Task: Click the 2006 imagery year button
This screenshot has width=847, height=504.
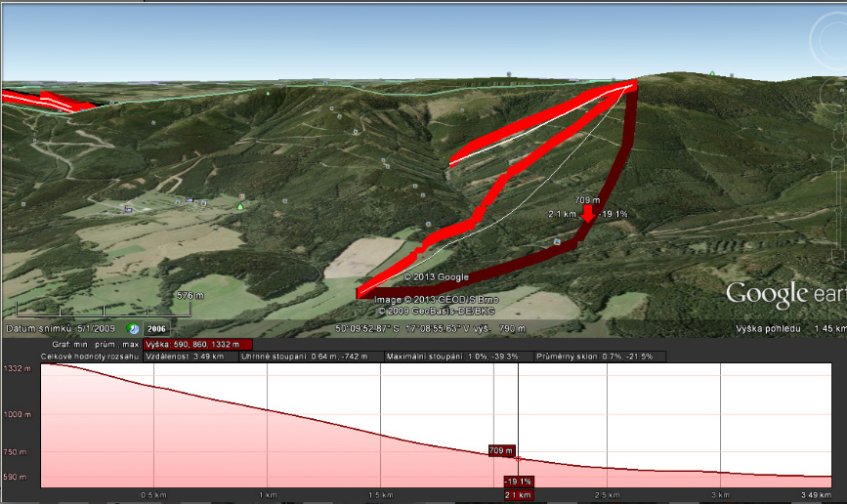Action: tap(155, 329)
